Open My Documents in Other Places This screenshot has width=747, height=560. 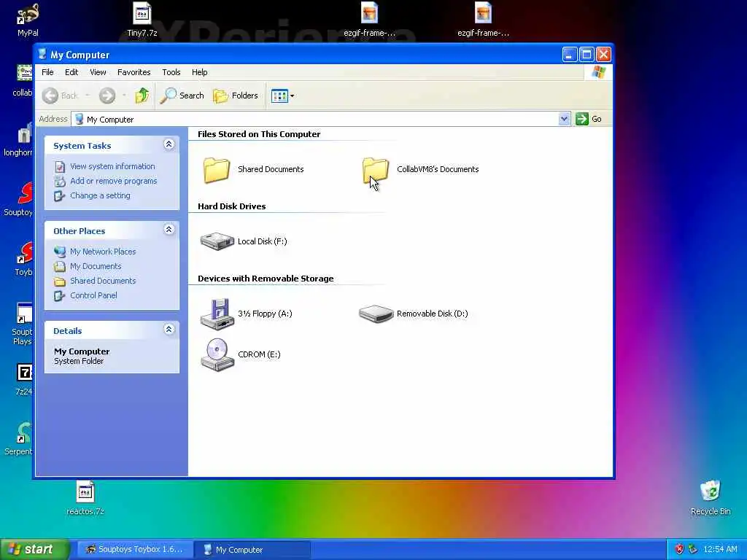pyautogui.click(x=96, y=266)
